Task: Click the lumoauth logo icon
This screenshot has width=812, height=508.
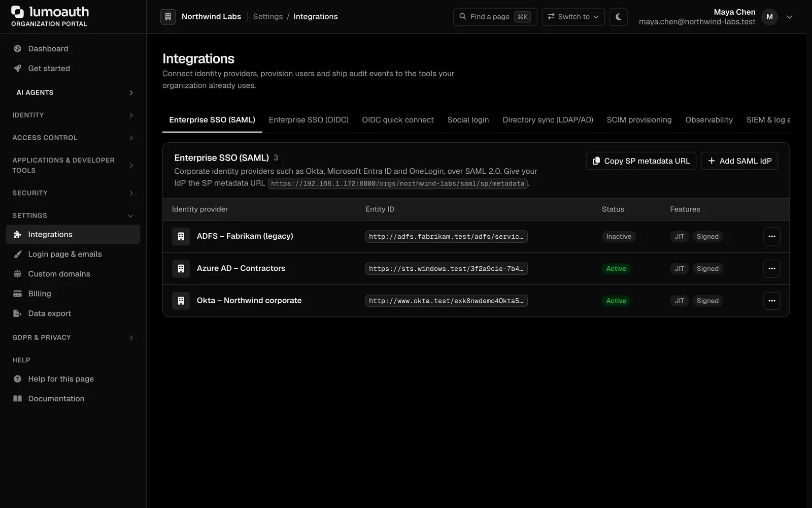Action: tap(18, 12)
